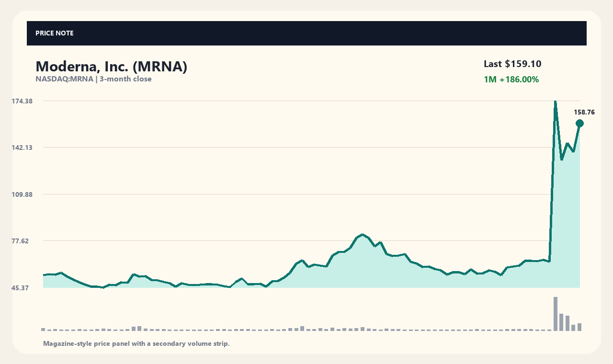Click the 174.38 y-axis label
613x364 pixels.
[22, 101]
